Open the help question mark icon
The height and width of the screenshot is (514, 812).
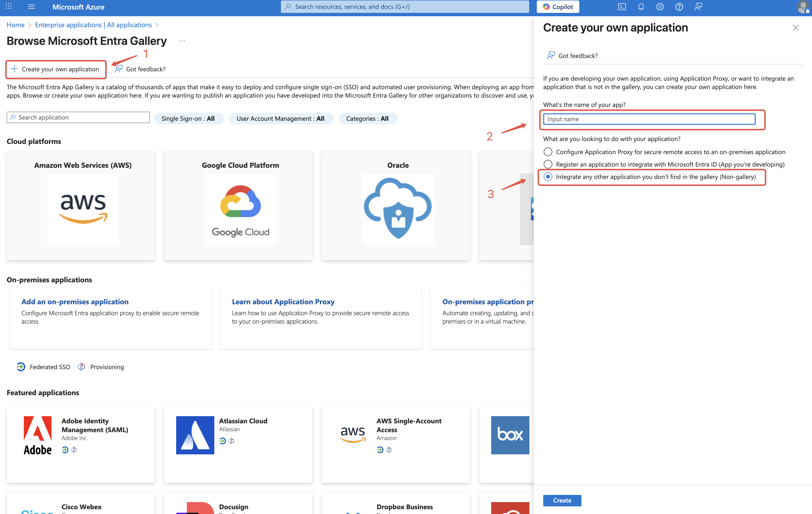pyautogui.click(x=679, y=7)
